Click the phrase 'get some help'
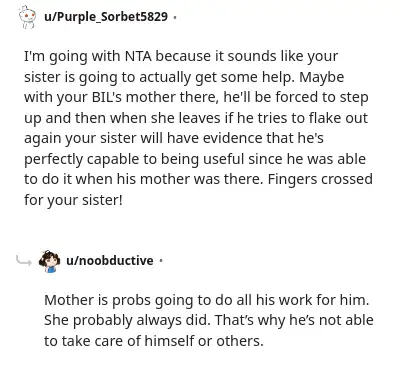Image resolution: width=400 pixels, height=376 pixels. pos(245,77)
